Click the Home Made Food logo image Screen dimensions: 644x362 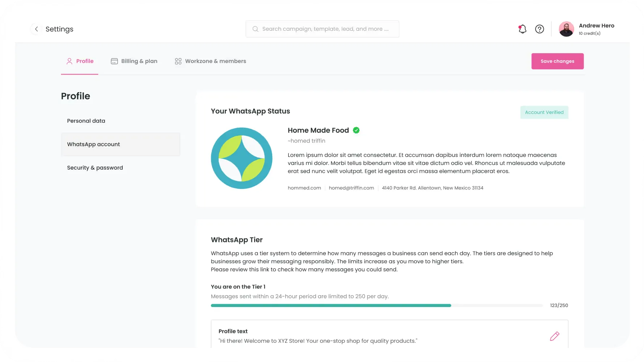click(241, 158)
